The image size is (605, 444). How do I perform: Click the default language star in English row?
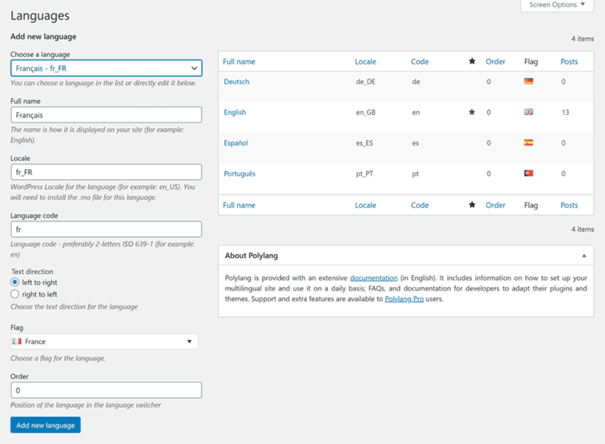point(471,112)
